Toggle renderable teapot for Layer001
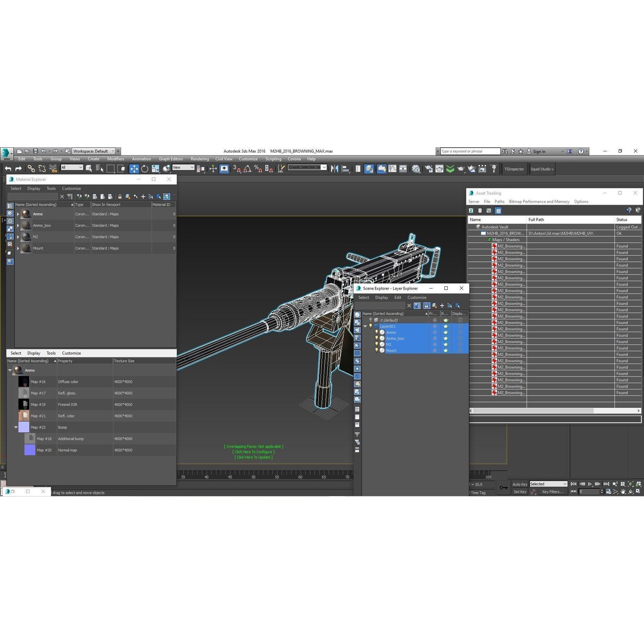 (x=445, y=327)
